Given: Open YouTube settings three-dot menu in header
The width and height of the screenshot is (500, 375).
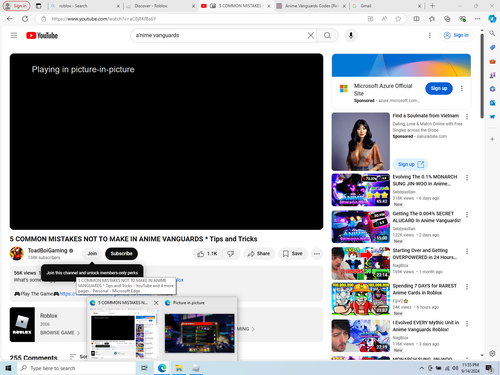Looking at the screenshot, I should [x=430, y=35].
